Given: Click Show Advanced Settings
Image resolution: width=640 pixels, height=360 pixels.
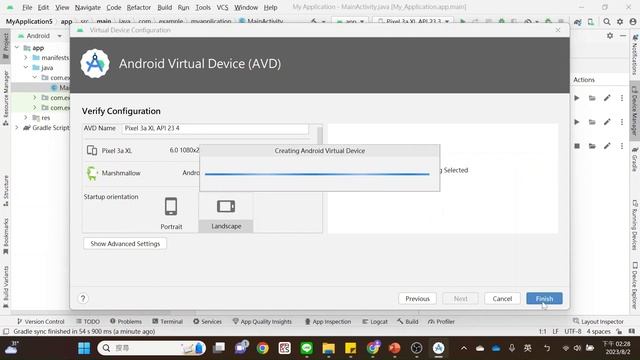Looking at the screenshot, I should 125,244.
